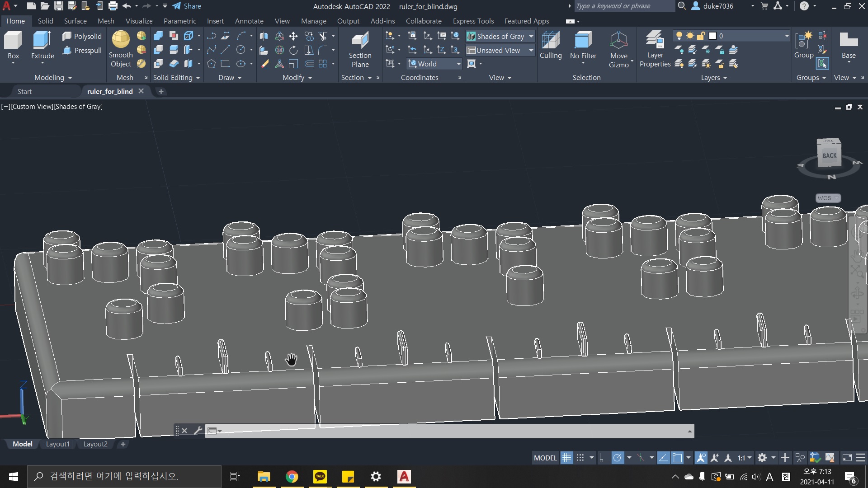Click the MODEL space button
Viewport: 868px width, 488px height.
(x=545, y=458)
